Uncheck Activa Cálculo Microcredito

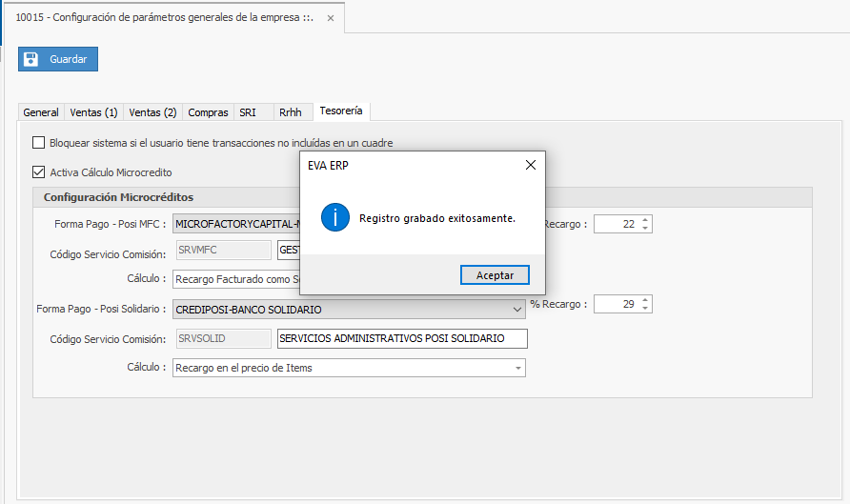pyautogui.click(x=39, y=172)
